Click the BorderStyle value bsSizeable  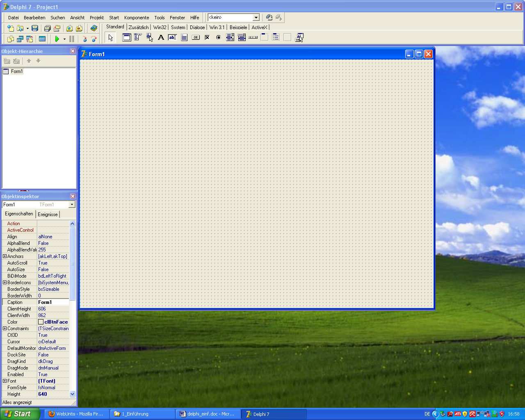pyautogui.click(x=53, y=289)
